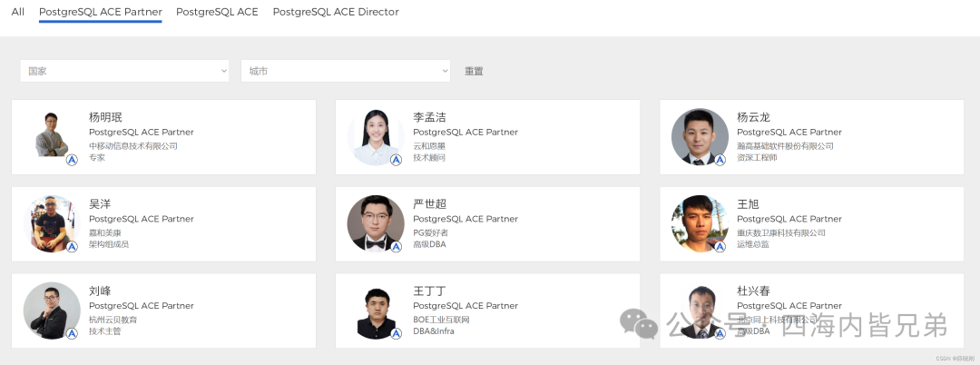This screenshot has height=365, width=980.
Task: Open 吴洋's profile photo
Action: point(52,223)
